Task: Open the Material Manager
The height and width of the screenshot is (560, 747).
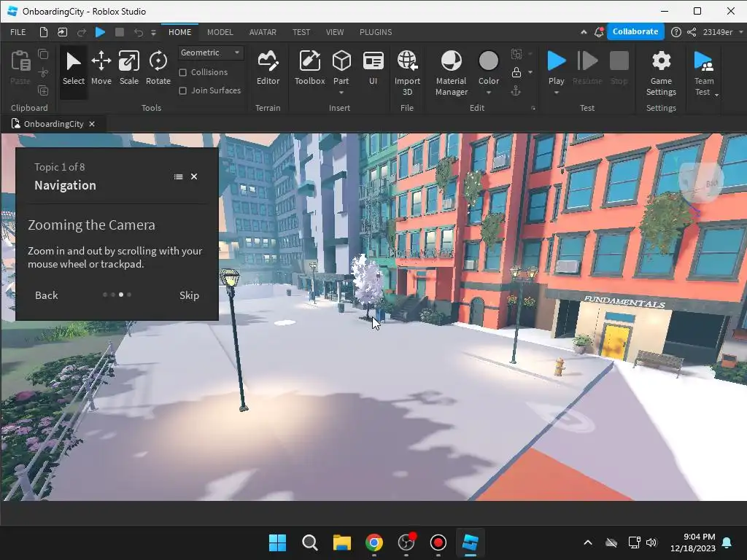Action: [x=451, y=72]
